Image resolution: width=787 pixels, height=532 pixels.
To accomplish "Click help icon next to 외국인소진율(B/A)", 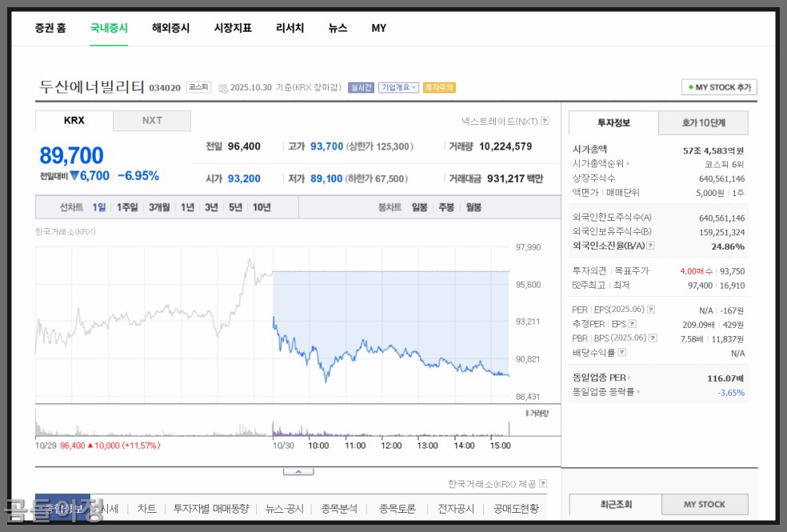I will (650, 246).
